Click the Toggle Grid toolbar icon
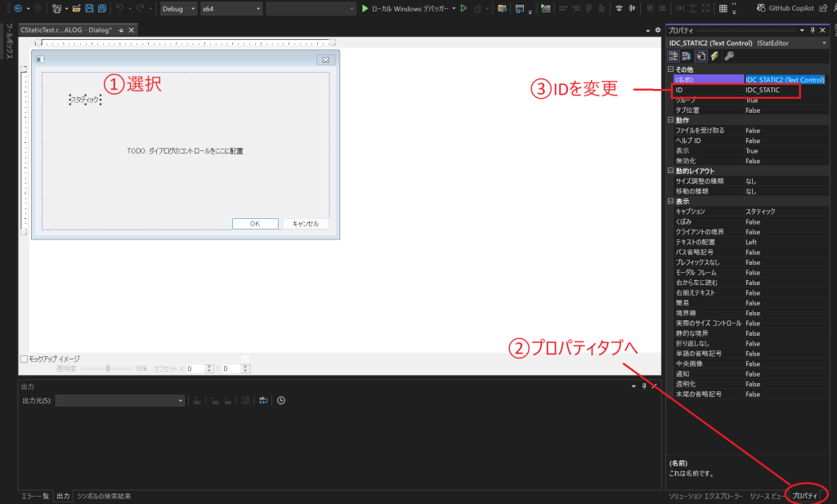 coord(723,9)
